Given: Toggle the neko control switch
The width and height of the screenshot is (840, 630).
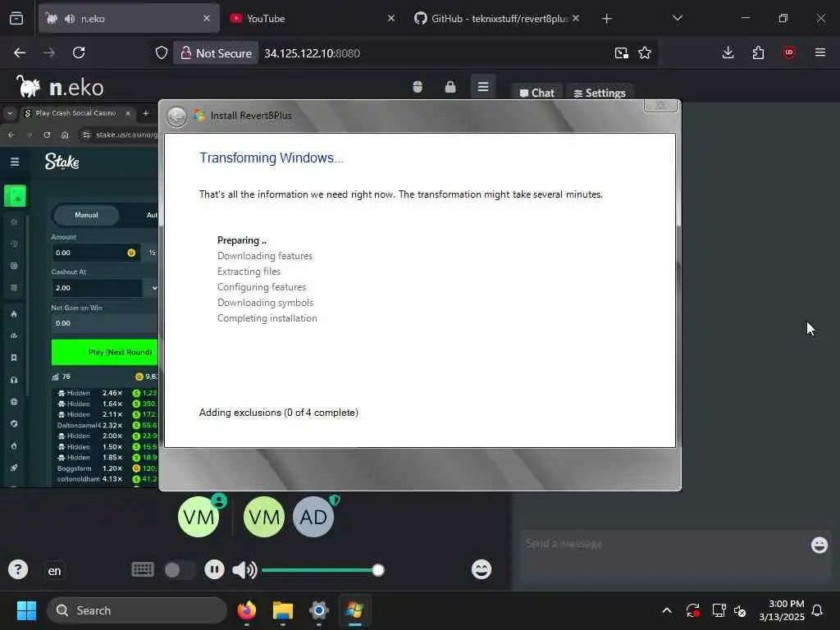Looking at the screenshot, I should tap(180, 570).
